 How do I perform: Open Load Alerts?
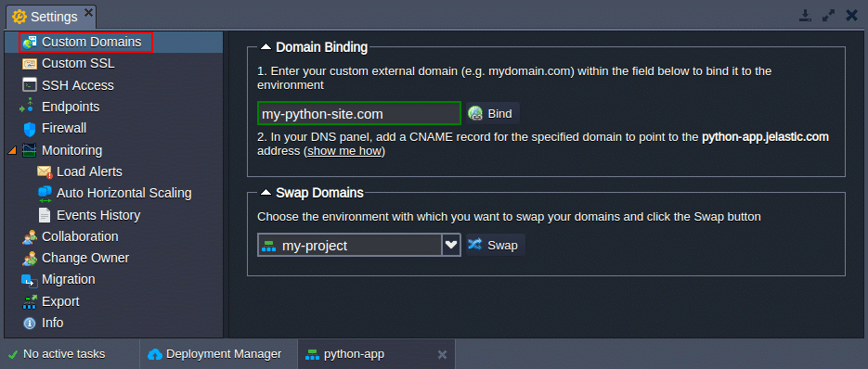(89, 172)
